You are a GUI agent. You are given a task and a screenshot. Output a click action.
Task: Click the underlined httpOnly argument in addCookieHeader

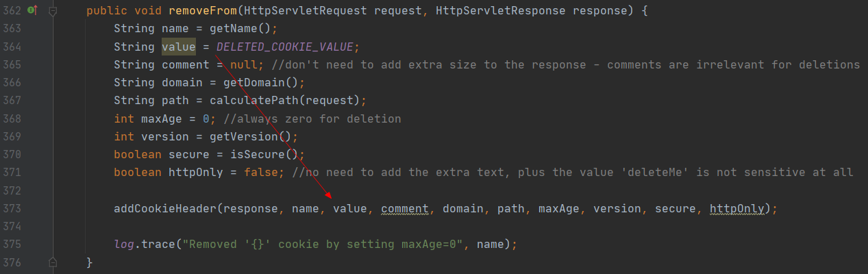point(736,208)
